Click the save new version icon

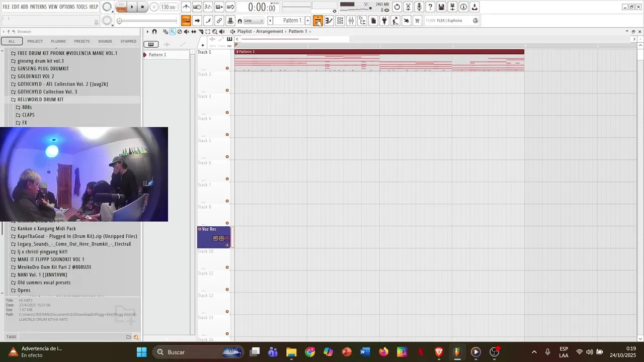point(452,7)
